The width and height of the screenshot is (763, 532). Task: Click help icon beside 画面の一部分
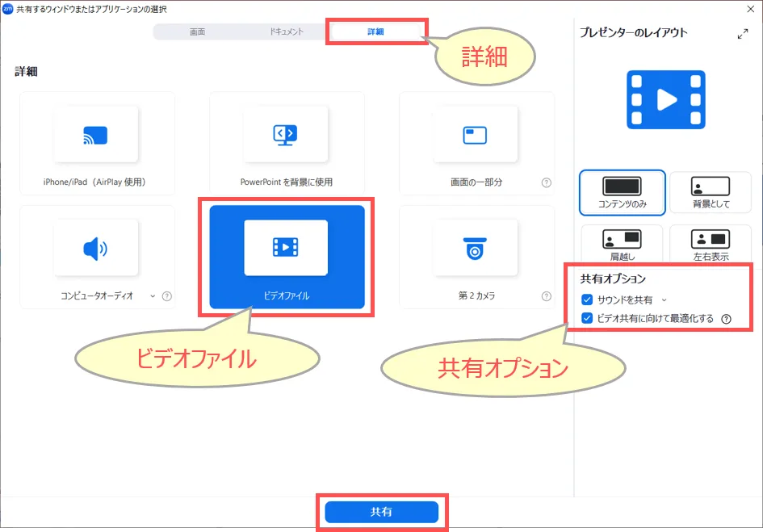[x=547, y=182]
